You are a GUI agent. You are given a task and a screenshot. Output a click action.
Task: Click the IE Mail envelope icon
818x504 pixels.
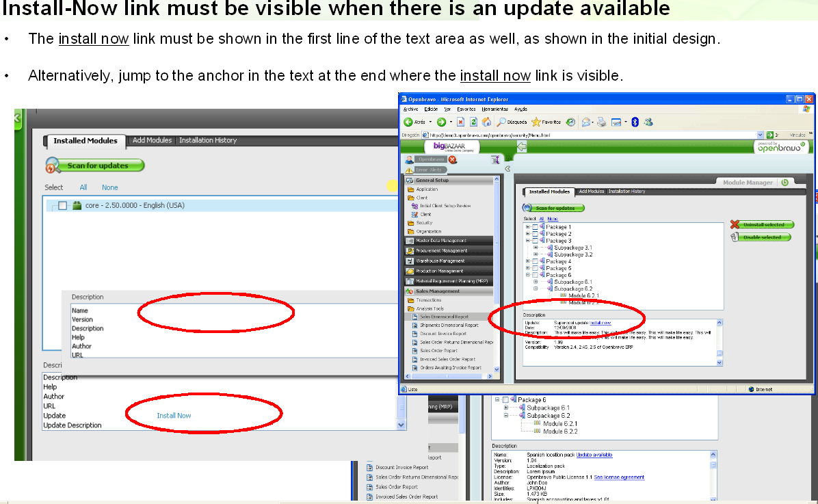586,122
